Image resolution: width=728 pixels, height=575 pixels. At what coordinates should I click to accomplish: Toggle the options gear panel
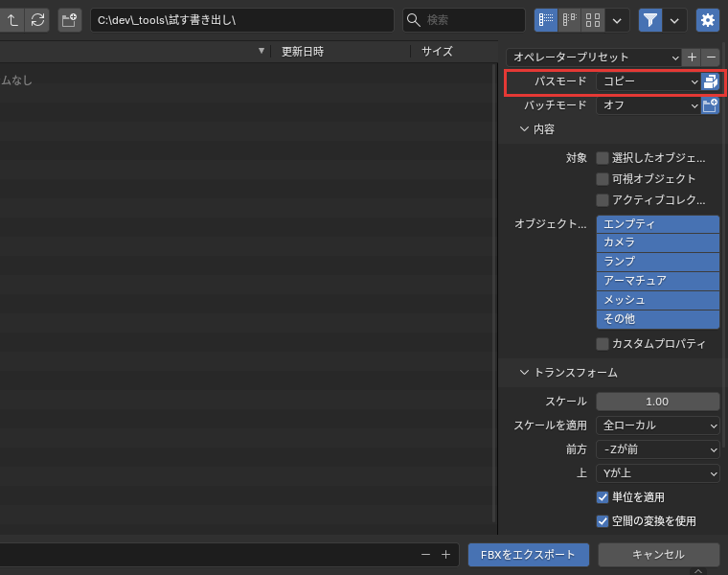tap(708, 20)
